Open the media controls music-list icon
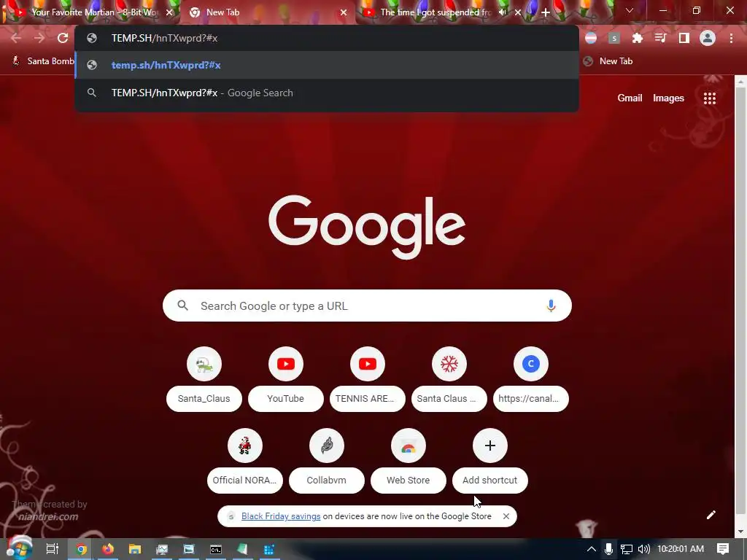This screenshot has width=747, height=560. 660,38
